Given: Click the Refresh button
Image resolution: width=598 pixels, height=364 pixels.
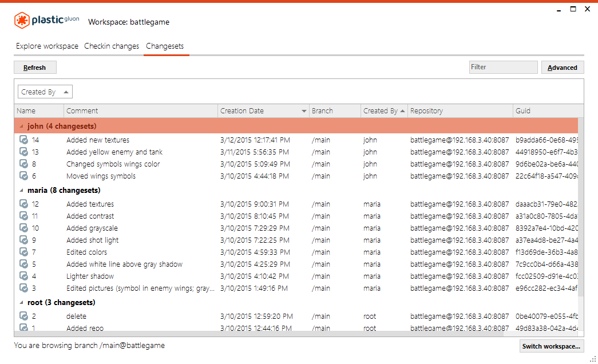Looking at the screenshot, I should 35,68.
